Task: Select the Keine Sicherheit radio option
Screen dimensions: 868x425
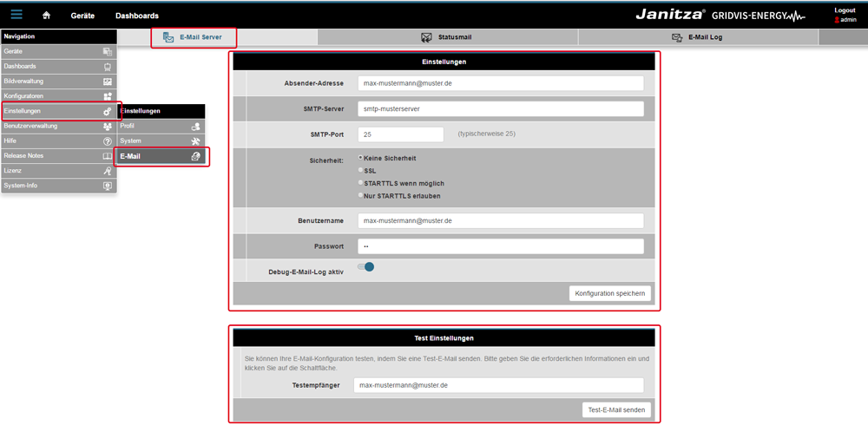Action: pyautogui.click(x=361, y=158)
